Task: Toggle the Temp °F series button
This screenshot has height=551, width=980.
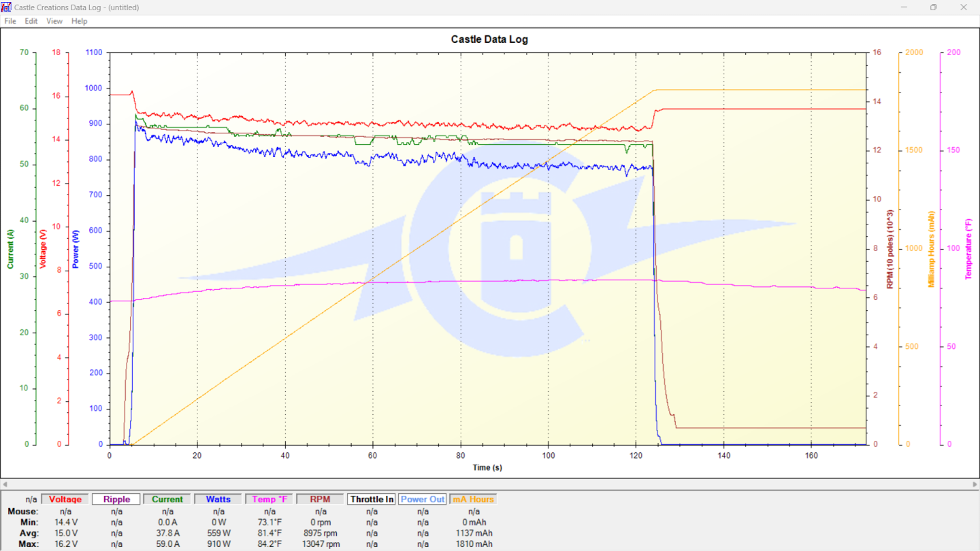Action: 269,499
